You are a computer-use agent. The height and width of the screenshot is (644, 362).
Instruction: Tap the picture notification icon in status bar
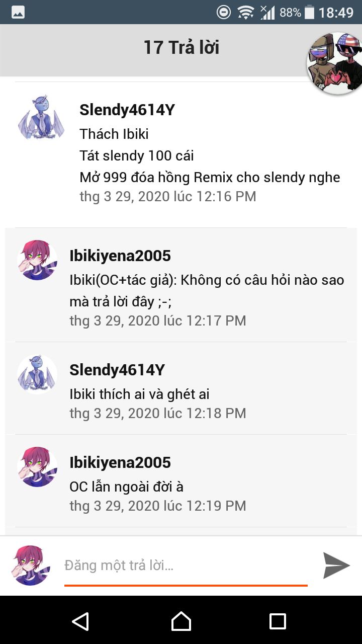point(18,12)
